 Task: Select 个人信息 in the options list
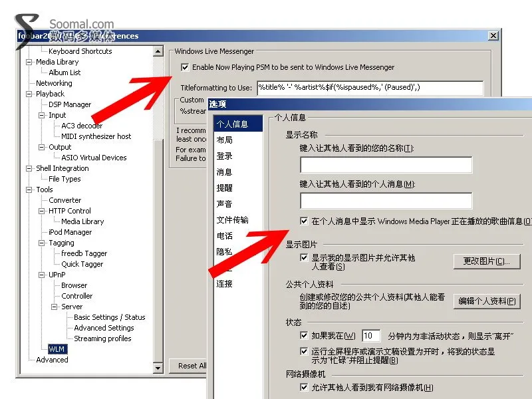[x=238, y=124]
